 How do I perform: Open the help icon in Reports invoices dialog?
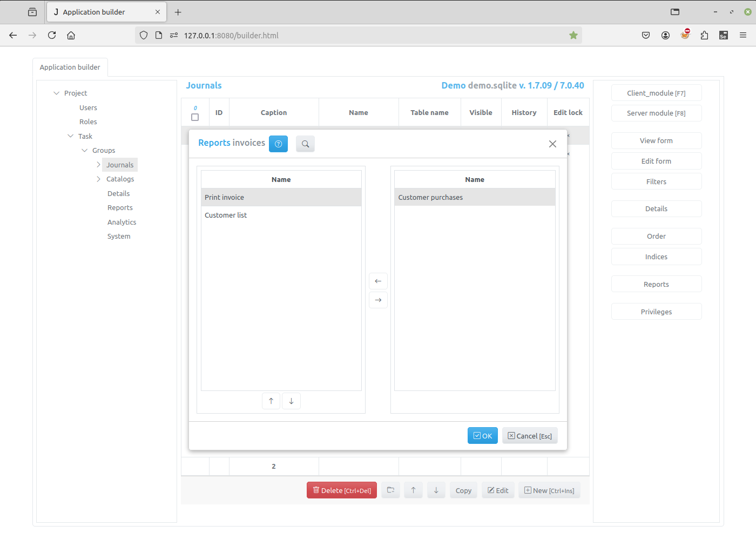[278, 144]
